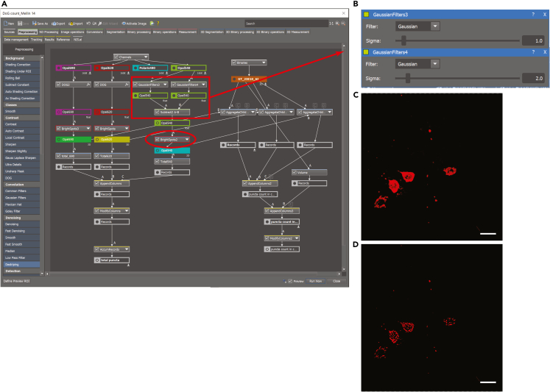Click the Run Now button
Image resolution: width=550 pixels, height=392 pixels.
click(315, 281)
